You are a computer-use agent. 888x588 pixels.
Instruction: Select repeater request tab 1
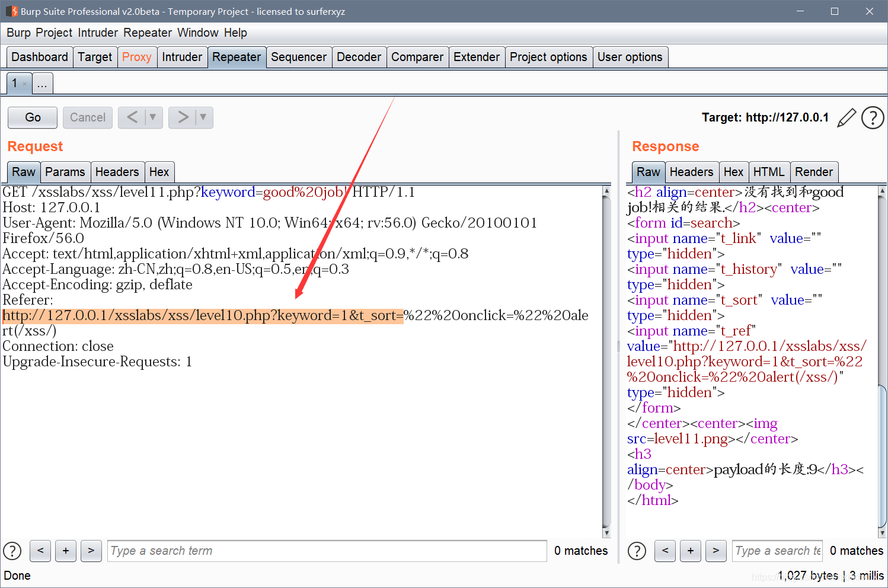15,83
